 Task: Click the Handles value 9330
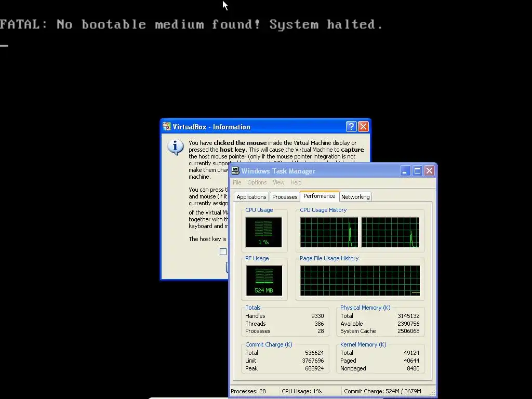pos(317,316)
